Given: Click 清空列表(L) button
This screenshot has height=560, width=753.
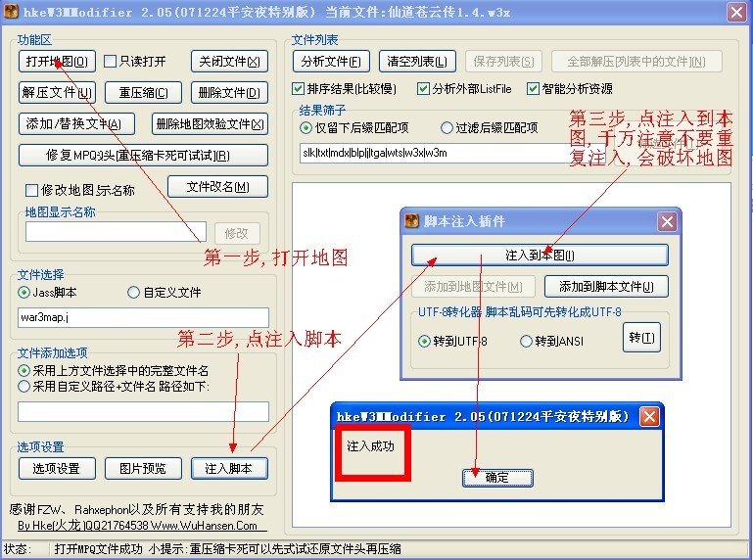Looking at the screenshot, I should (x=417, y=62).
